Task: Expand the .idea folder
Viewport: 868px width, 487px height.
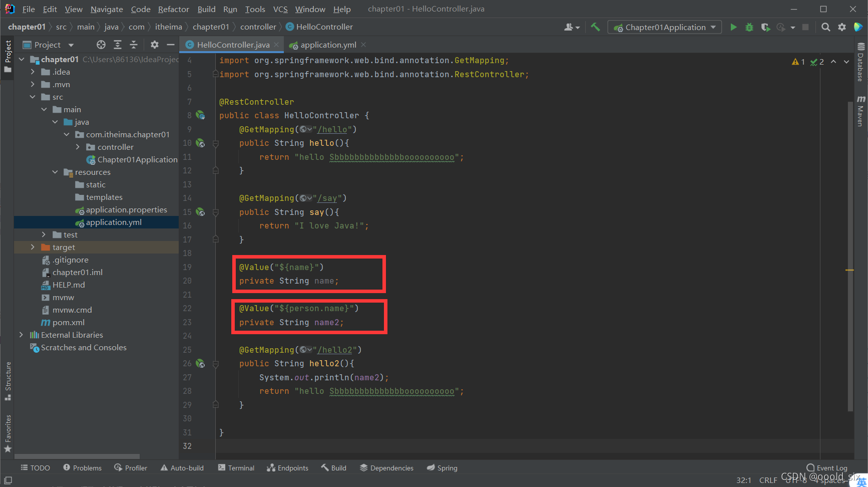Action: pyautogui.click(x=33, y=72)
